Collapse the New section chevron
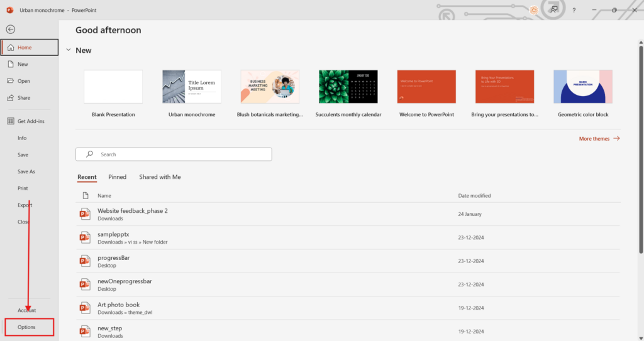 68,50
